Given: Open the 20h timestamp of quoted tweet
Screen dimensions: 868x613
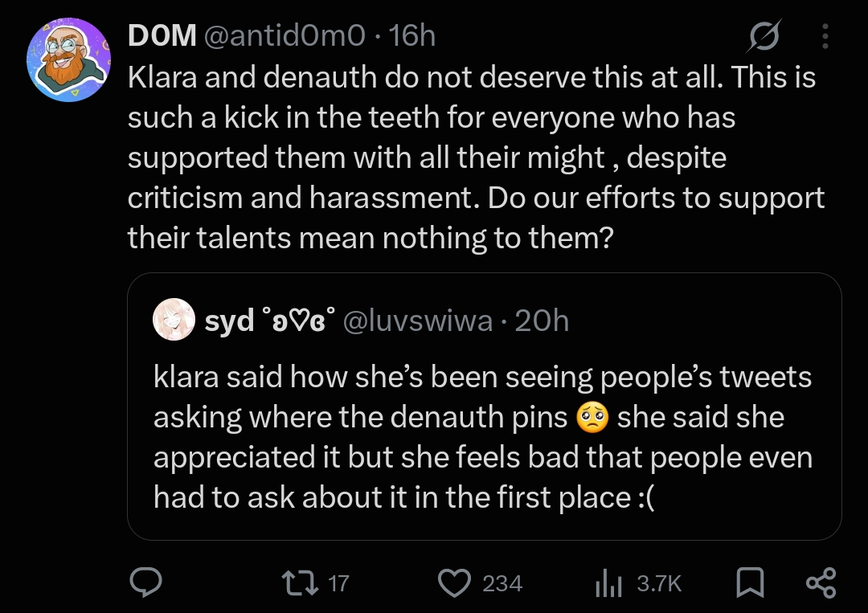Looking at the screenshot, I should [542, 321].
